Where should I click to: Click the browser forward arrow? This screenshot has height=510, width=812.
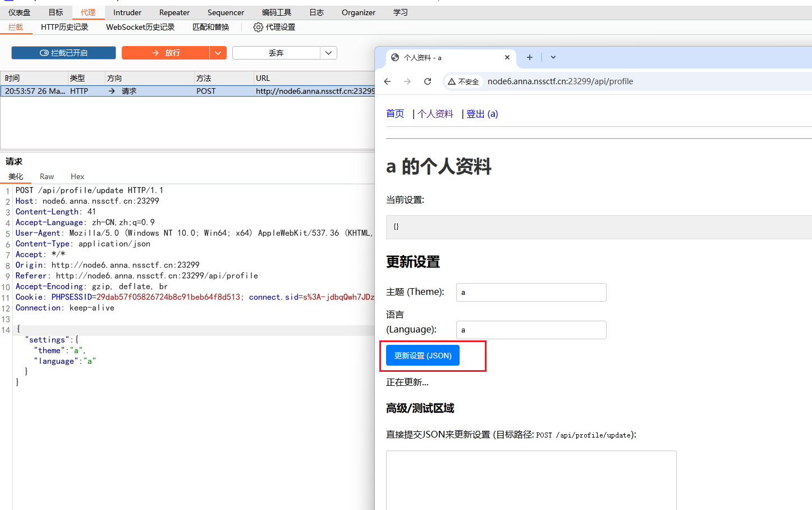[x=407, y=81]
